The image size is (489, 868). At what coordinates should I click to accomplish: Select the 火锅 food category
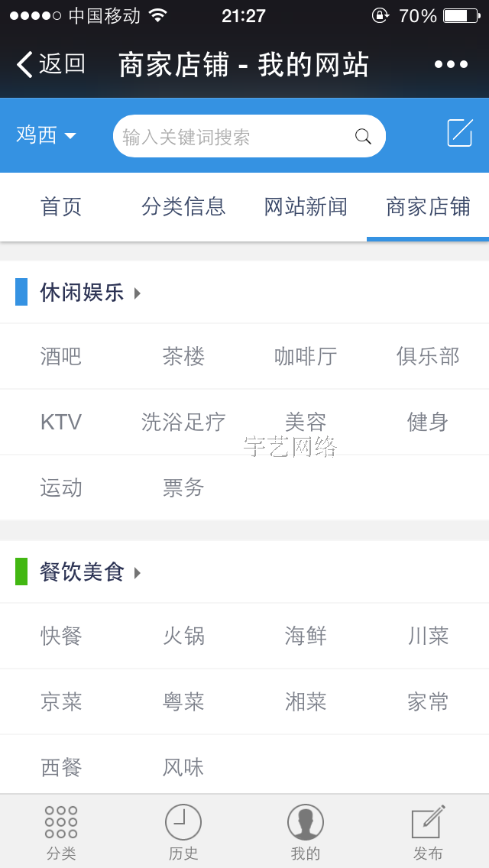click(x=183, y=636)
